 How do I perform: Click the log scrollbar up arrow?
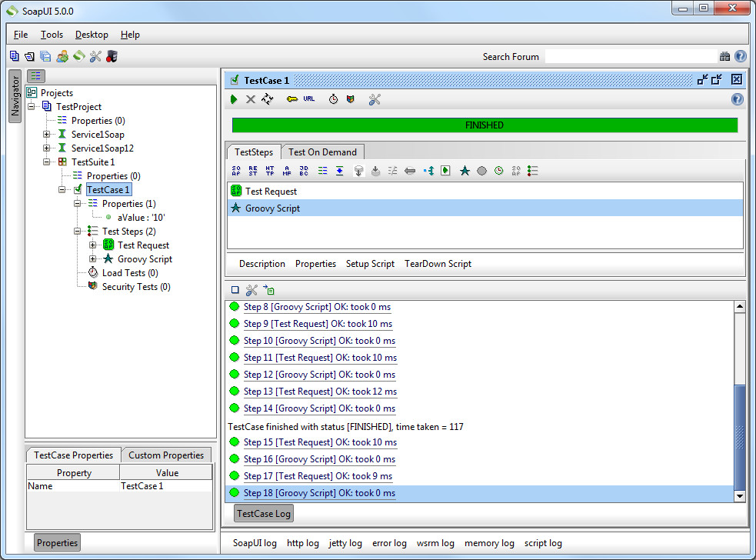coord(740,307)
